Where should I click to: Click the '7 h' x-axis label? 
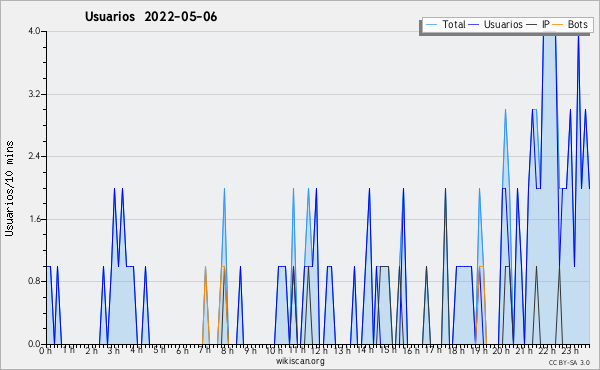coord(204,351)
